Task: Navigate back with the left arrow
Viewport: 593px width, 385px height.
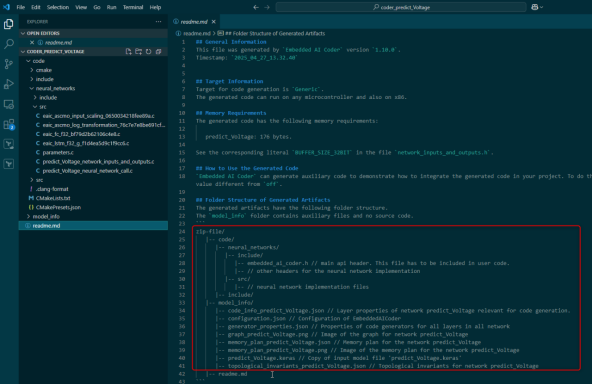Action: 256,7
